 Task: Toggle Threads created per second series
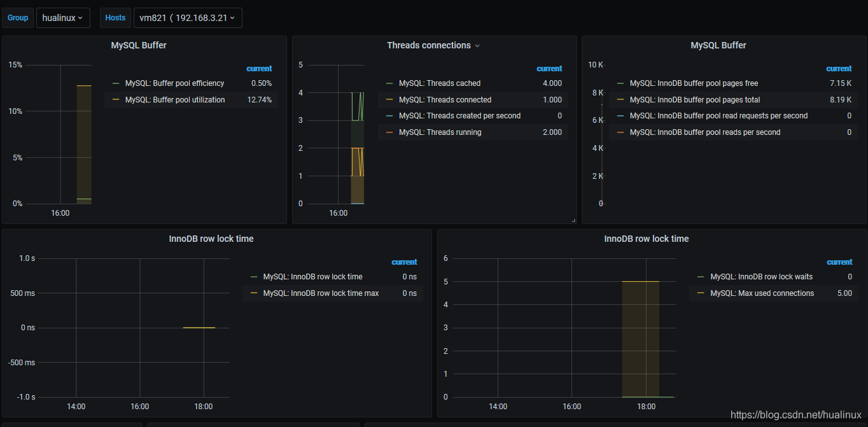pos(459,116)
